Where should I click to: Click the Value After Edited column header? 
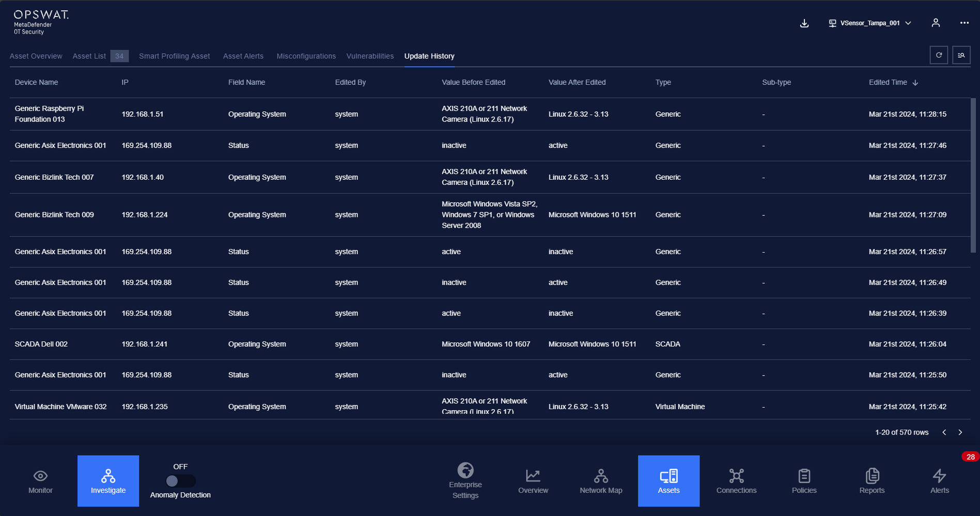(x=577, y=82)
